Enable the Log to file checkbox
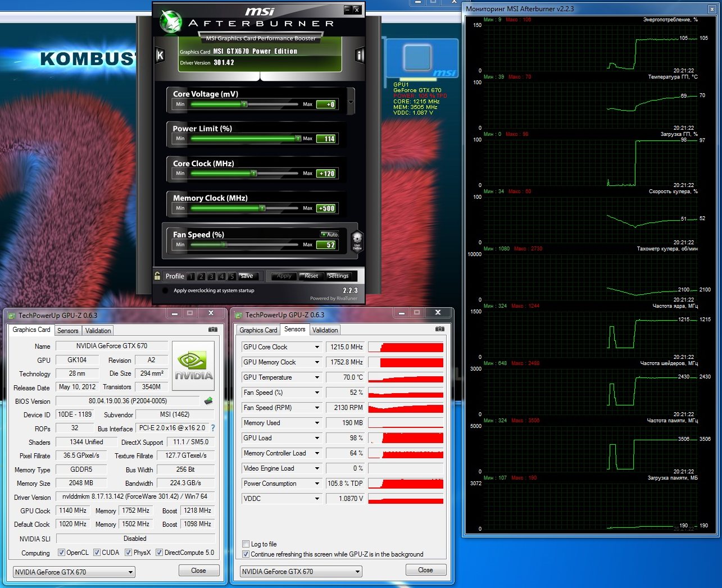The image size is (722, 588). click(246, 544)
